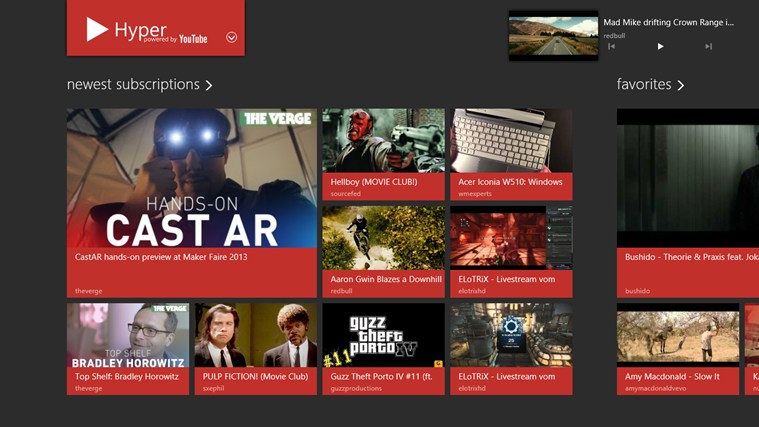Open the CastAR hands-on preview video tile

(192, 203)
